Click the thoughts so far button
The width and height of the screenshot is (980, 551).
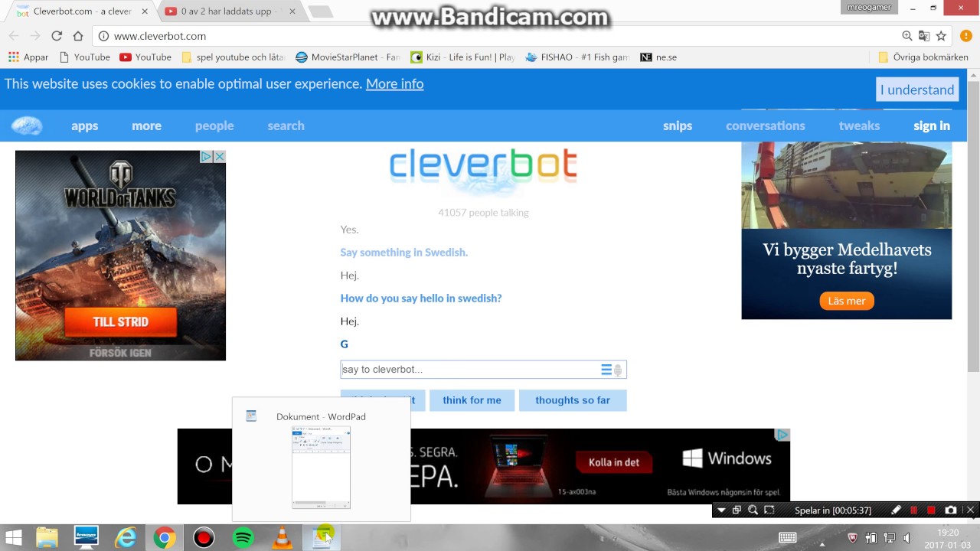pyautogui.click(x=573, y=400)
